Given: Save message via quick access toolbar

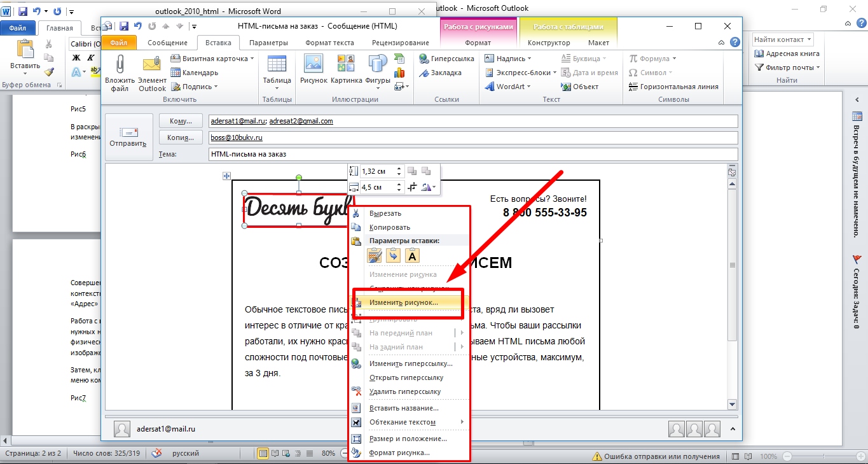Looking at the screenshot, I should (124, 26).
